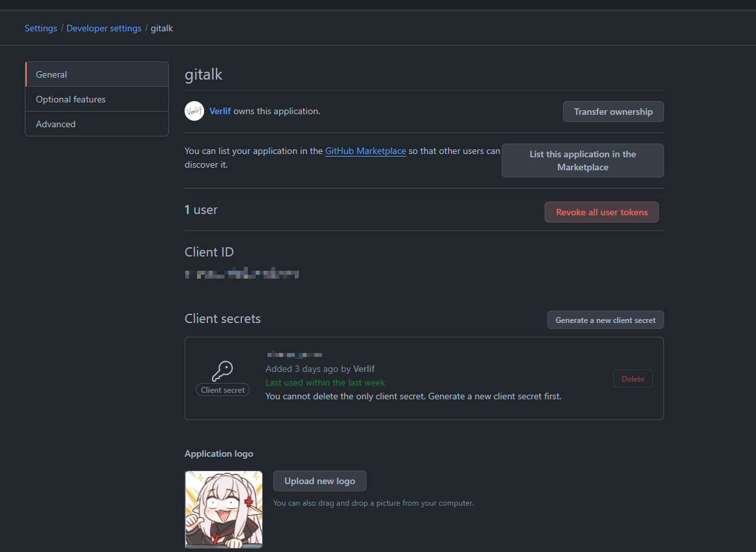The image size is (756, 552).
Task: Click the Verlif owner avatar icon
Action: [x=194, y=111]
